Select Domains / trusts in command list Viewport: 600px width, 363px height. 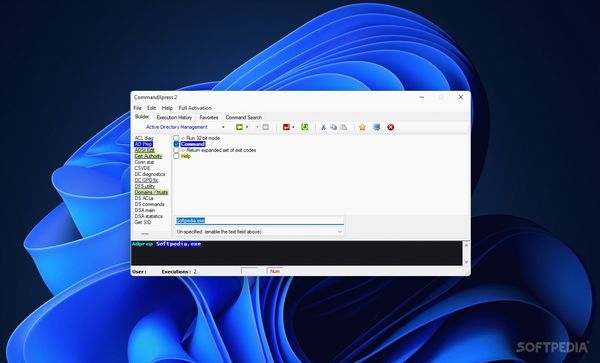coord(152,192)
